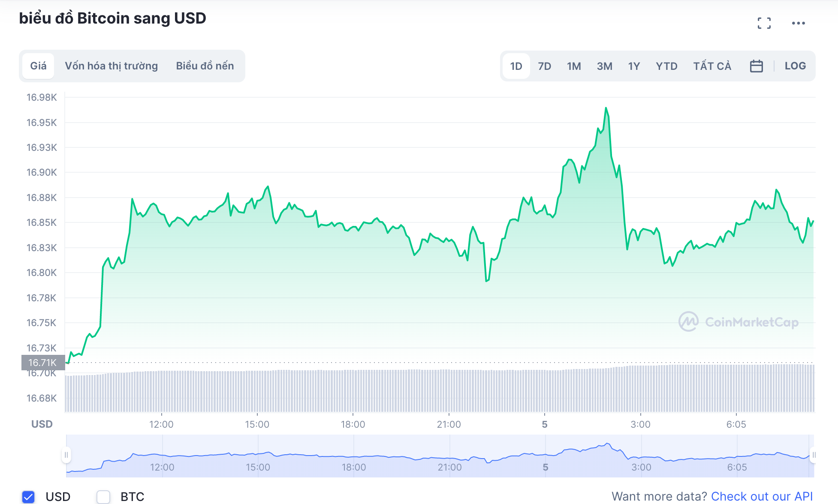Select the TẤT CẢ time range
Screen dimensions: 838x504
pos(712,66)
